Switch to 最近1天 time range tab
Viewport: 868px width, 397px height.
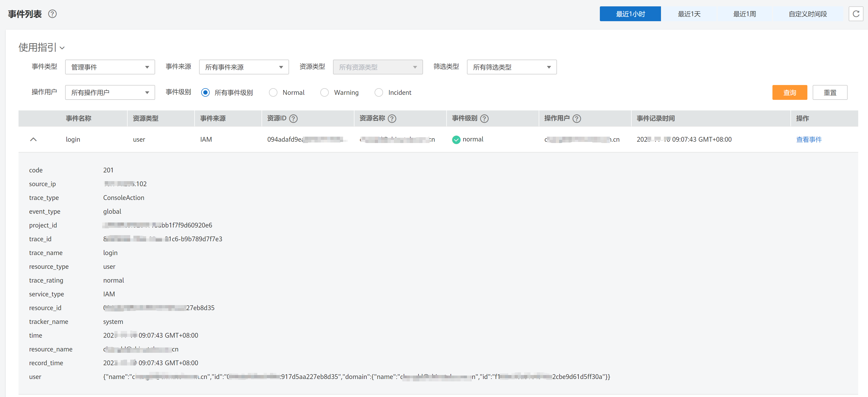(689, 14)
